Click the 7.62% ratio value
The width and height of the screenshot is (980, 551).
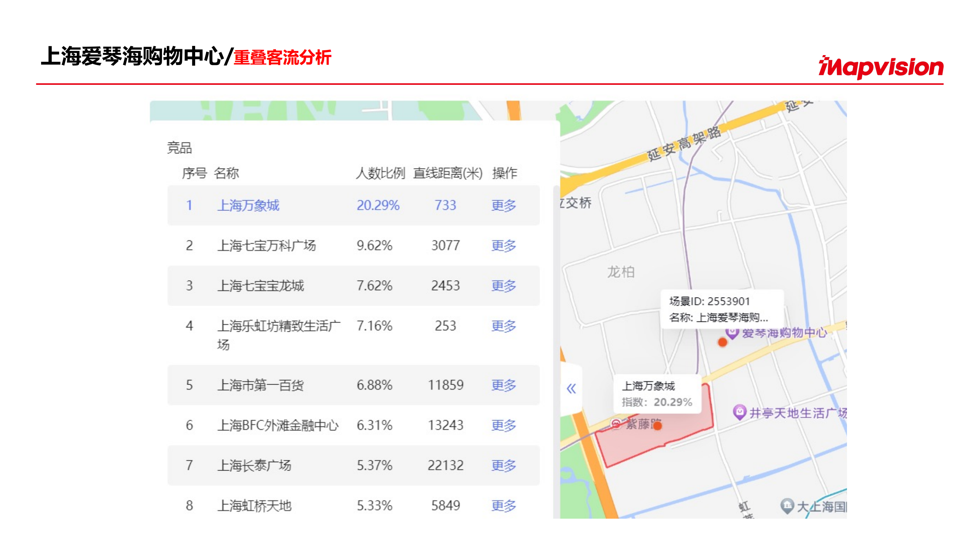click(374, 285)
